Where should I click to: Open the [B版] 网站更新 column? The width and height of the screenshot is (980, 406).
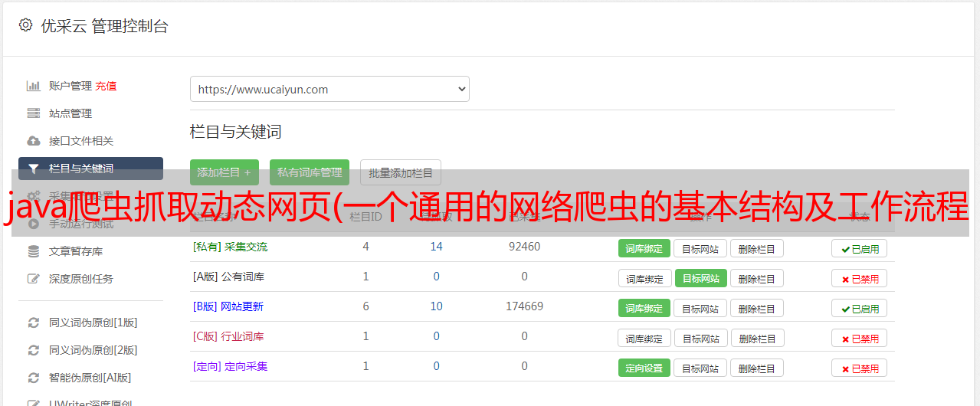228,306
